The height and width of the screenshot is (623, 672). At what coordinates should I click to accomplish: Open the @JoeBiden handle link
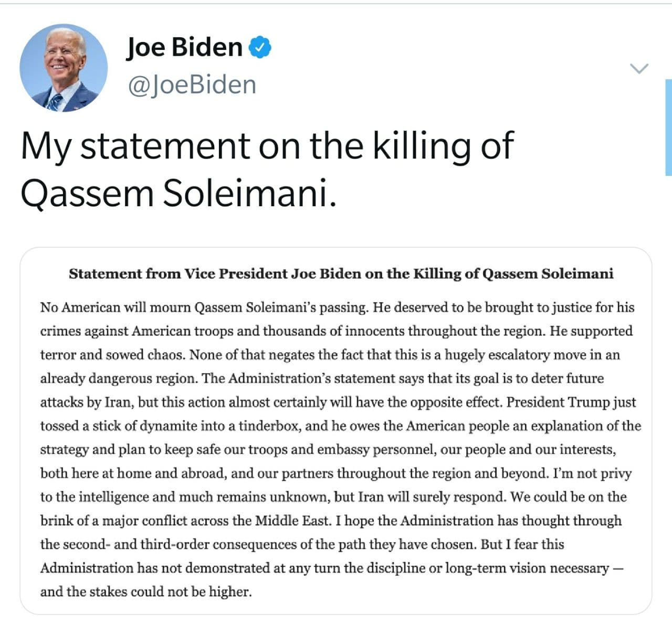(192, 85)
